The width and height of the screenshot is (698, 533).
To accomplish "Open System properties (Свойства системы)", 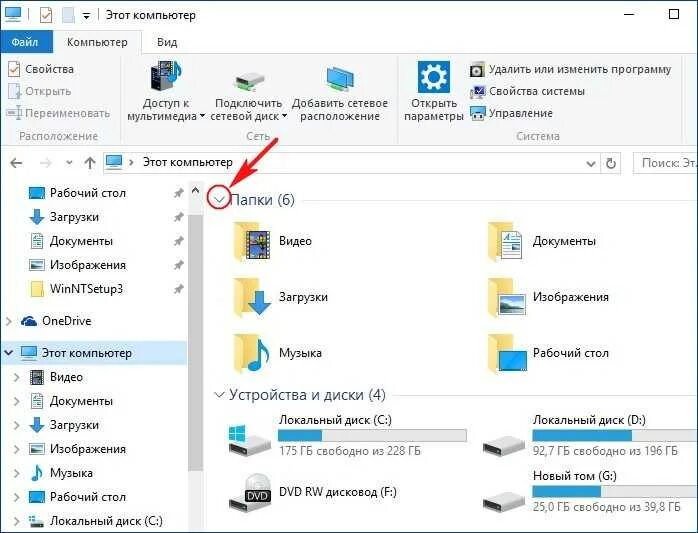I will tap(527, 92).
